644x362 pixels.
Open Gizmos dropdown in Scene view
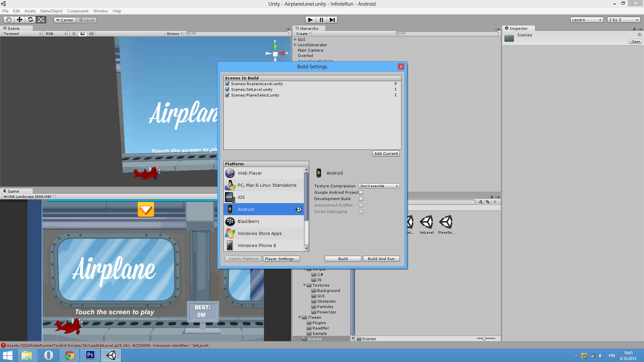174,34
